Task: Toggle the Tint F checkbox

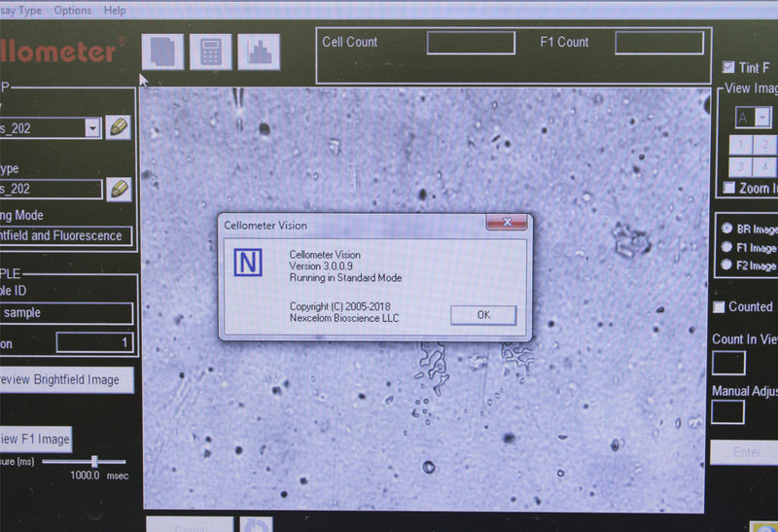Action: (728, 67)
